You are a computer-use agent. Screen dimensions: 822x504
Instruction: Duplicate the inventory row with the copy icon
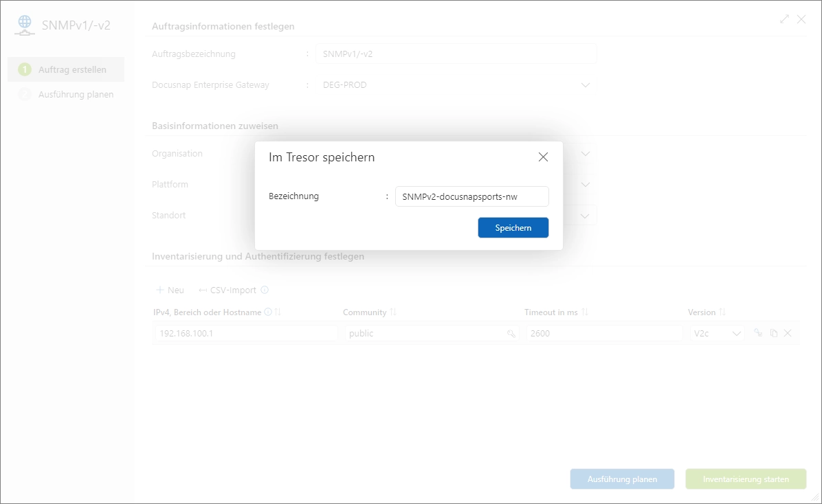click(x=773, y=333)
